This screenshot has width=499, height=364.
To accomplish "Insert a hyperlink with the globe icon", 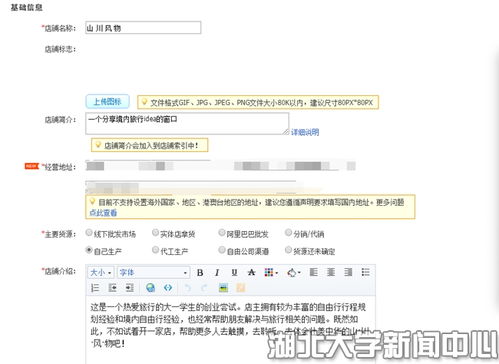I will pyautogui.click(x=151, y=288).
